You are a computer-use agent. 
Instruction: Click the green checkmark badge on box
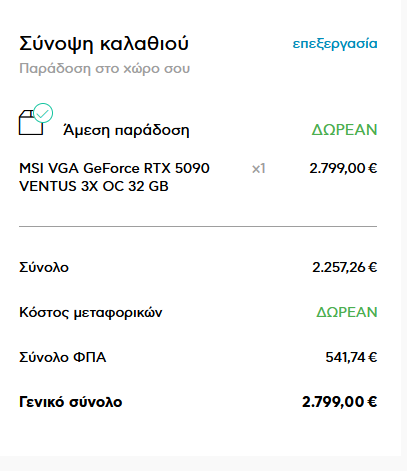click(43, 113)
